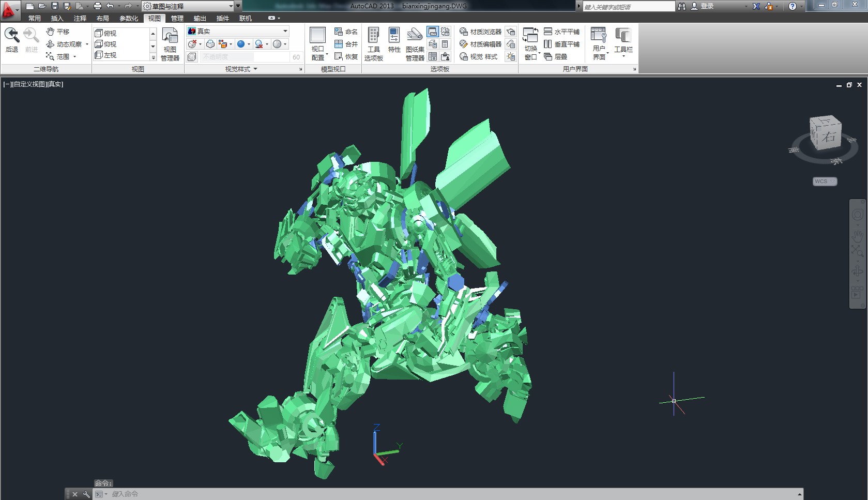Click the New drawing icon in quick access toolbar
Screen dimensions: 868x500
(x=30, y=6)
